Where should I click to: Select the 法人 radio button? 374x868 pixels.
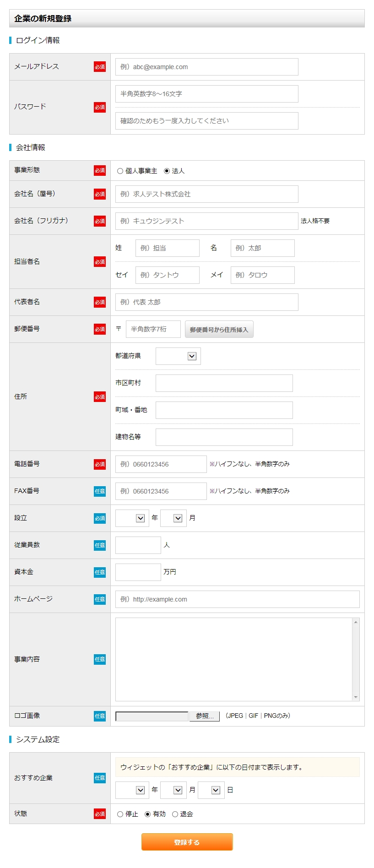point(167,171)
